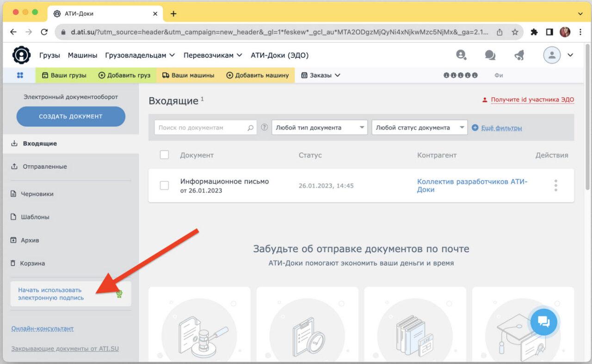The image size is (592, 364).
Task: Open the Информационное письмо document
Action: [224, 182]
